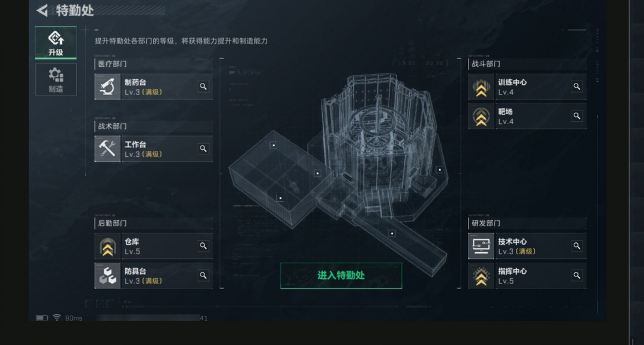Screen dimensions: 644x345
Task: Open the 指挥中心 magnifier icon
Action: coord(577,276)
